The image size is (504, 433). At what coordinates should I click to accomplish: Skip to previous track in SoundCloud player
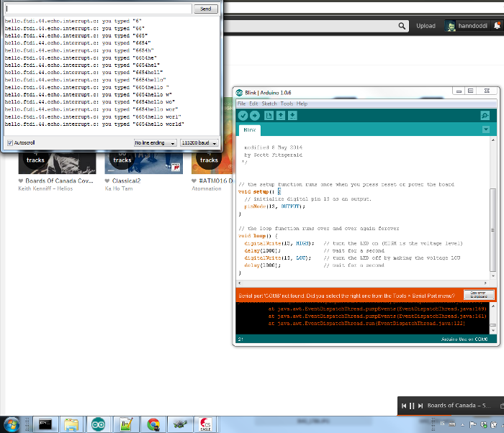pos(404,406)
